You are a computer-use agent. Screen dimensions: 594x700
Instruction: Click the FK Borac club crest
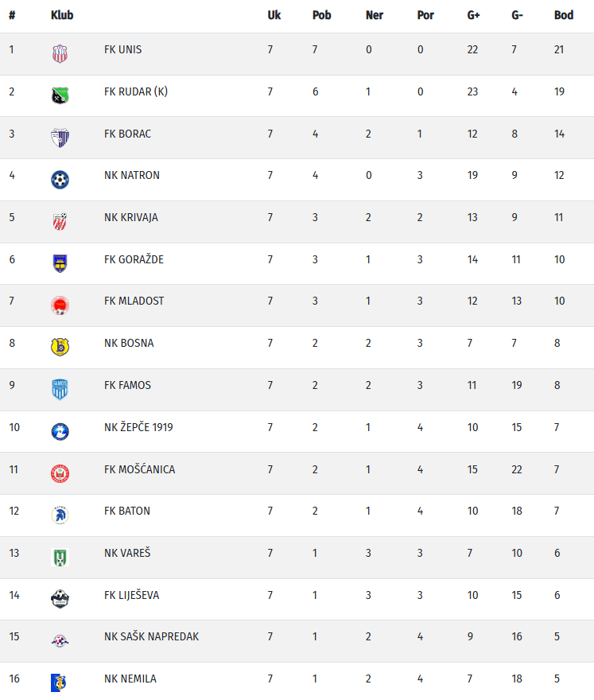pos(60,138)
